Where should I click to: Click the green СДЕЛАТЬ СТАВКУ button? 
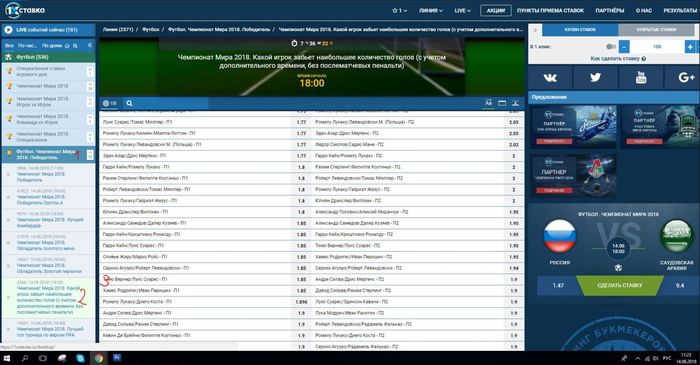tap(619, 285)
